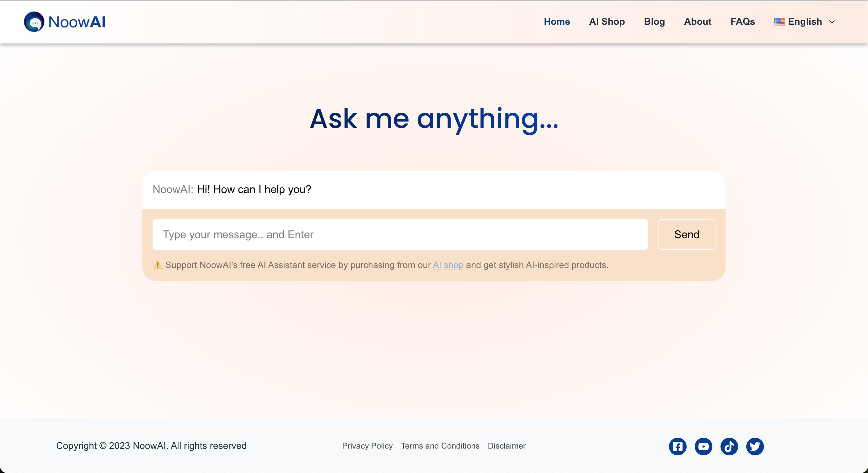Image resolution: width=868 pixels, height=473 pixels.
Task: Open the Facebook social icon
Action: (677, 446)
